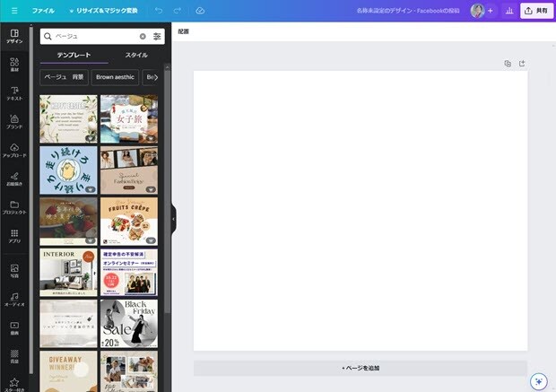The width and height of the screenshot is (556, 392).
Task: Open the アップロード uploads panel
Action: [14, 150]
